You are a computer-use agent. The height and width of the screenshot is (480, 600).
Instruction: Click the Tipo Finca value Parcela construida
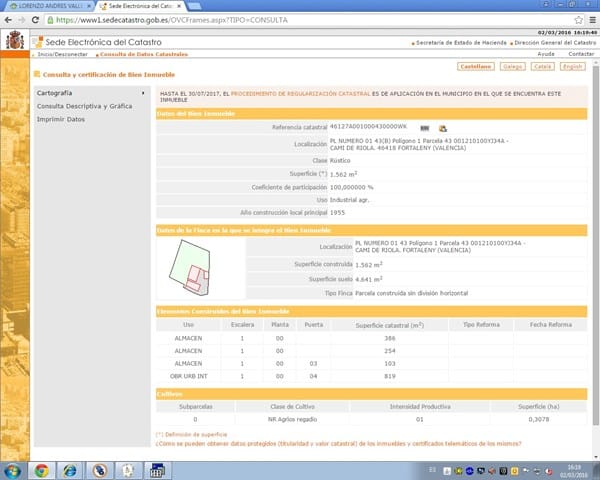411,293
